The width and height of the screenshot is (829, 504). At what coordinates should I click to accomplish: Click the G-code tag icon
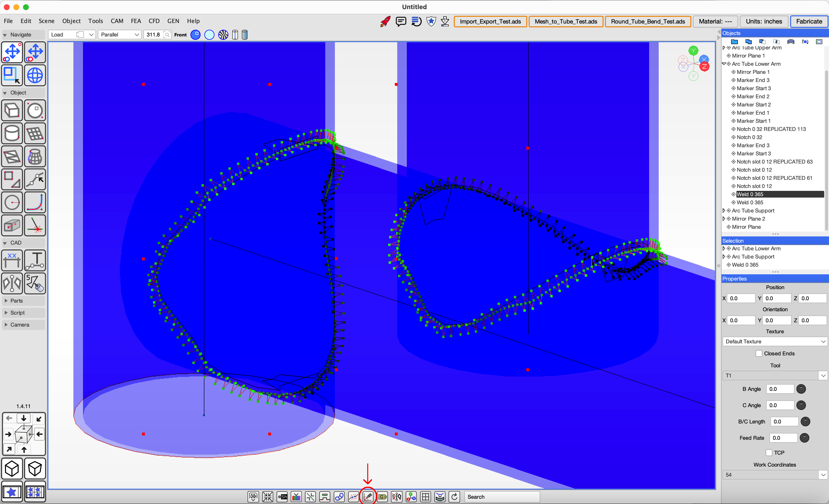382,497
